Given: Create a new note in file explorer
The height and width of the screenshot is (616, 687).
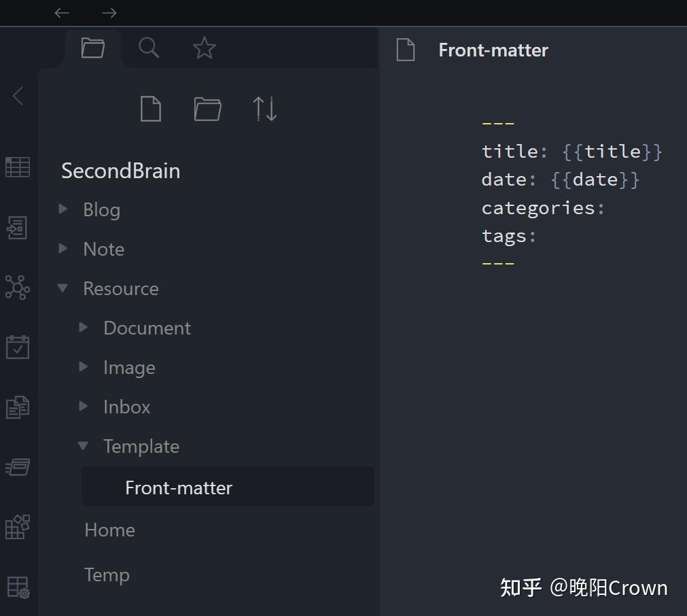Looking at the screenshot, I should (x=150, y=109).
